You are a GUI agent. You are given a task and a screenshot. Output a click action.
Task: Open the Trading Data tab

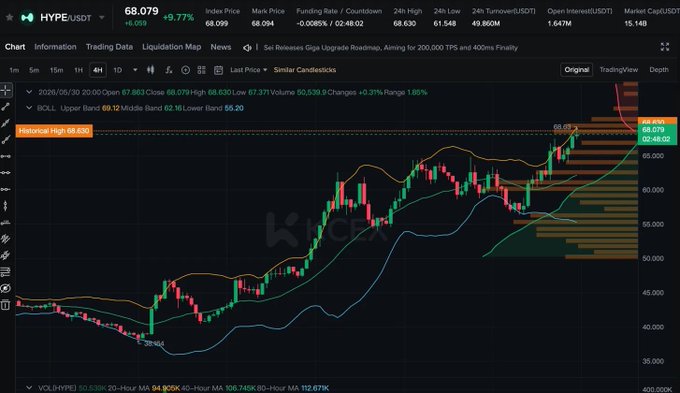pos(109,47)
